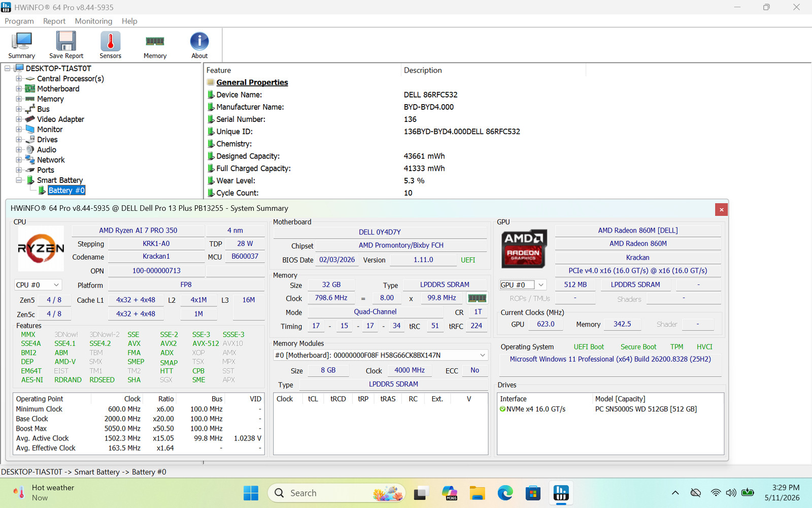Click the Ryzen CPU logo
This screenshot has height=508, width=812.
pos(41,248)
